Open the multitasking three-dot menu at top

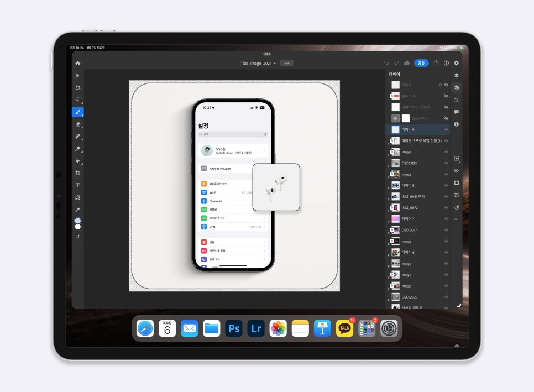click(x=267, y=54)
